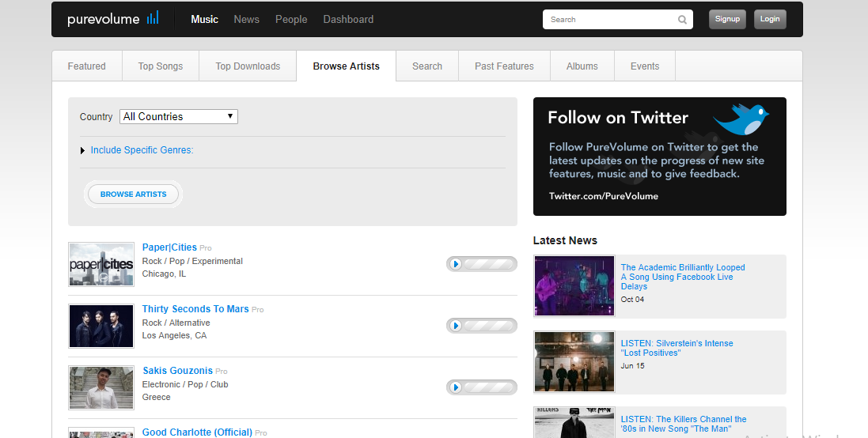The width and height of the screenshot is (868, 438).
Task: Click the Login button
Action: [x=770, y=19]
